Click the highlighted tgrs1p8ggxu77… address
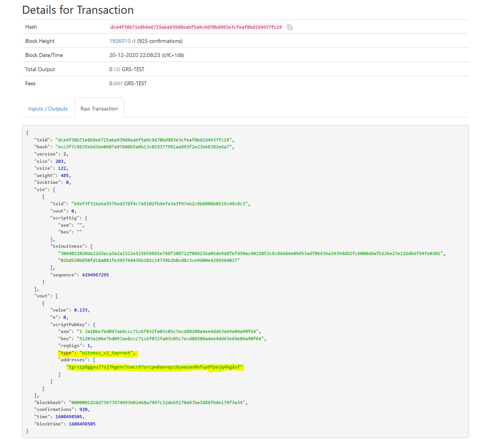This screenshot has width=477, height=448. [x=155, y=367]
